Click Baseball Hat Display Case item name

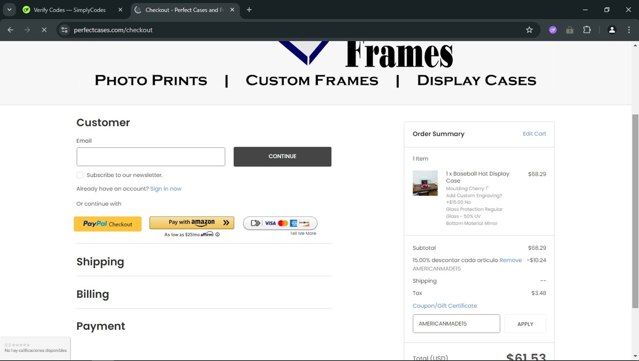477,177
